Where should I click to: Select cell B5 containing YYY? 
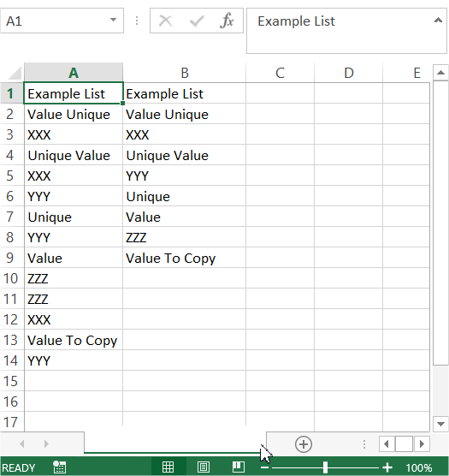coord(185,176)
